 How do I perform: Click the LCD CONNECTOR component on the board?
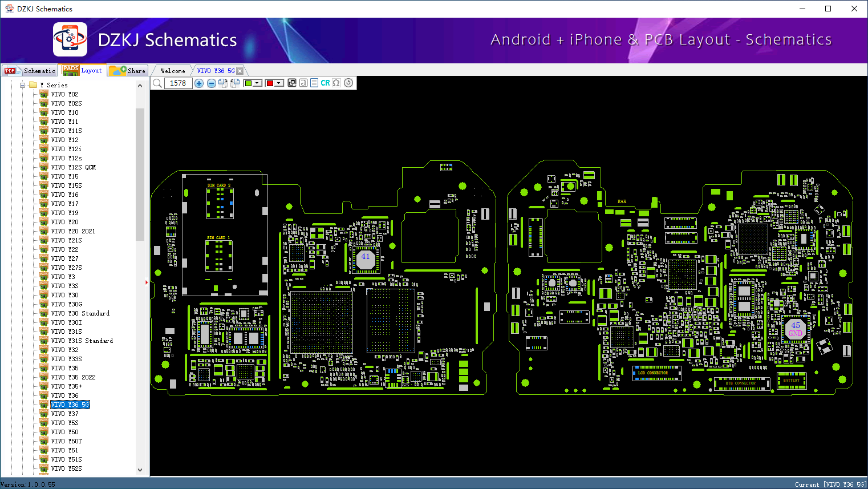click(x=656, y=373)
